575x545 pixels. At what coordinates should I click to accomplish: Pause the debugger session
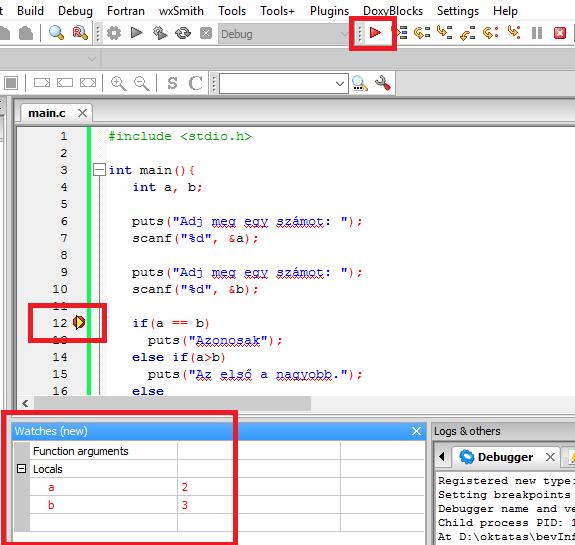coord(537,33)
